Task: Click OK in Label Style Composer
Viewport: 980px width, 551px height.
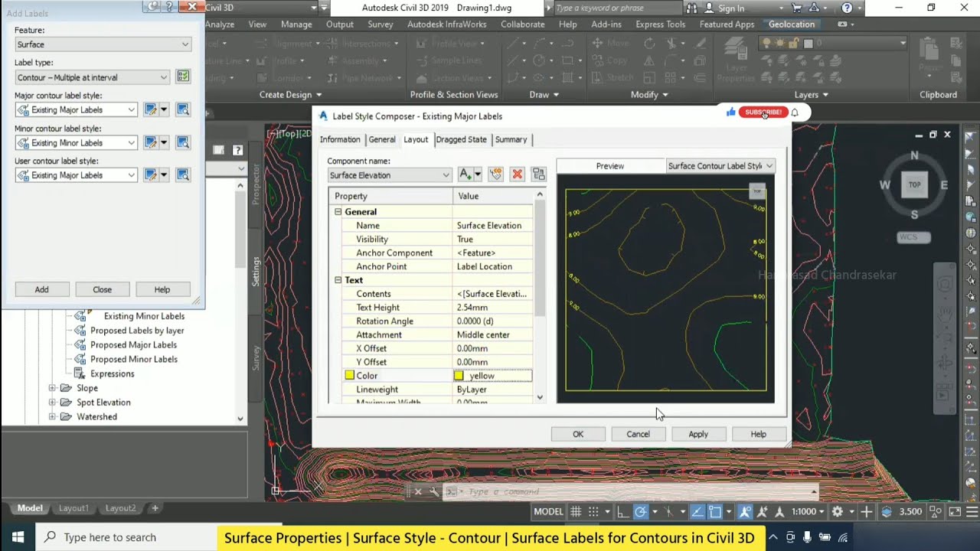Action: coord(578,434)
